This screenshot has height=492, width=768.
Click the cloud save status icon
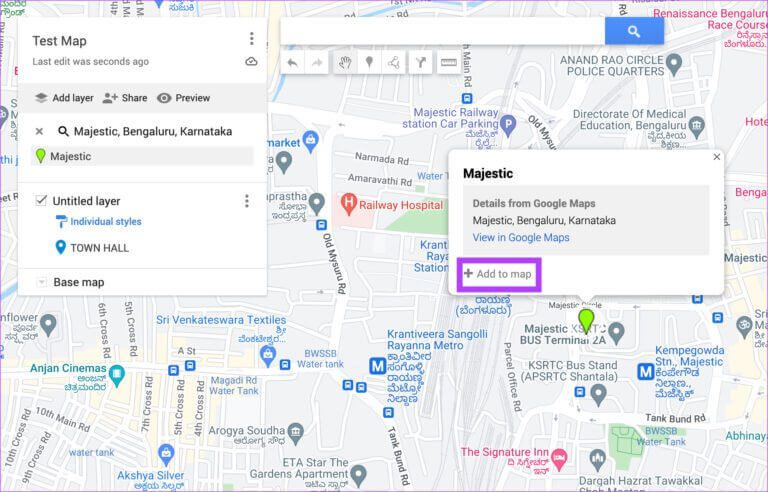point(251,61)
